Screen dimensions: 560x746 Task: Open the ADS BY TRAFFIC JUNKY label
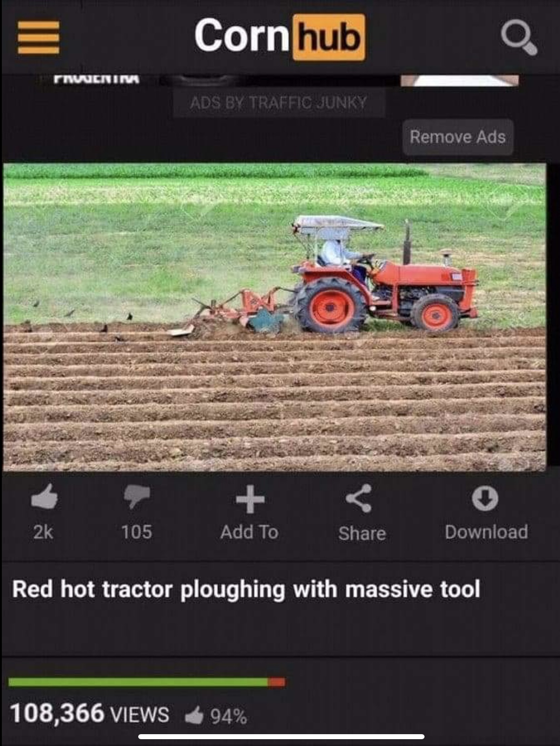tap(279, 103)
